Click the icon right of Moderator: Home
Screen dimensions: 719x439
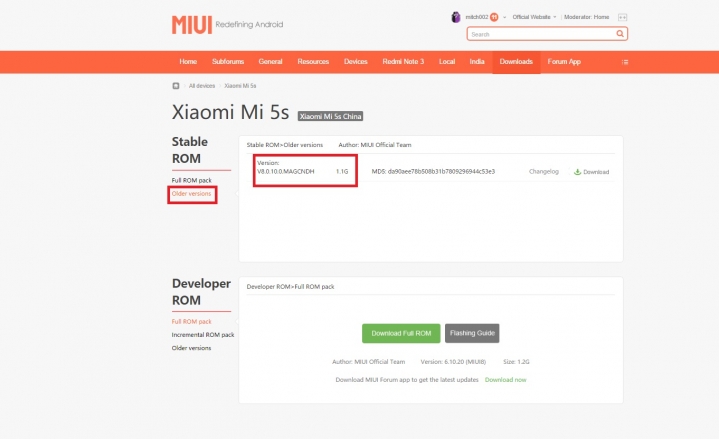(622, 17)
